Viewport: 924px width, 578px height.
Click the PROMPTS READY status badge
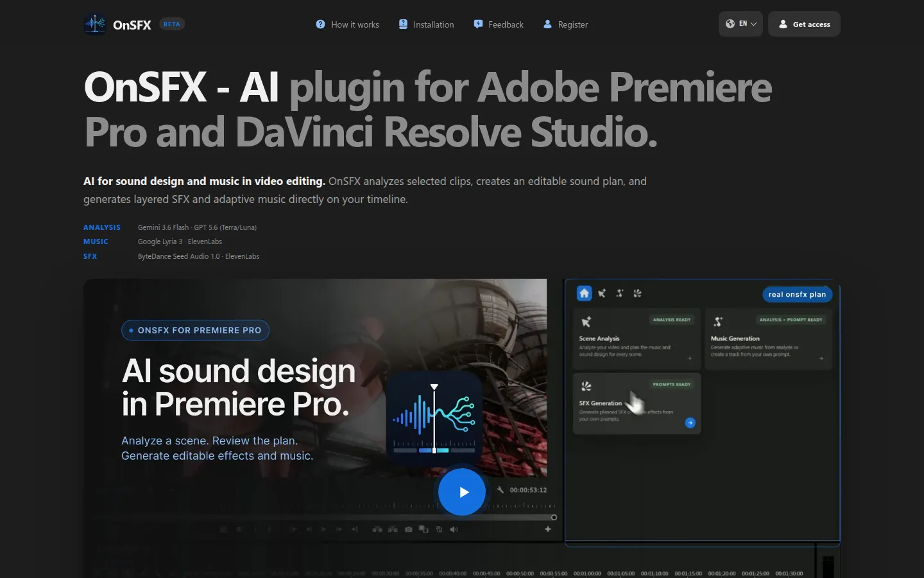click(x=672, y=385)
